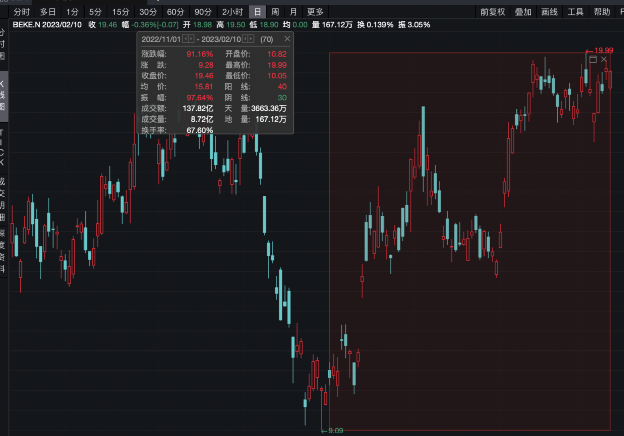Select the 日 daily K-line period

(x=257, y=12)
